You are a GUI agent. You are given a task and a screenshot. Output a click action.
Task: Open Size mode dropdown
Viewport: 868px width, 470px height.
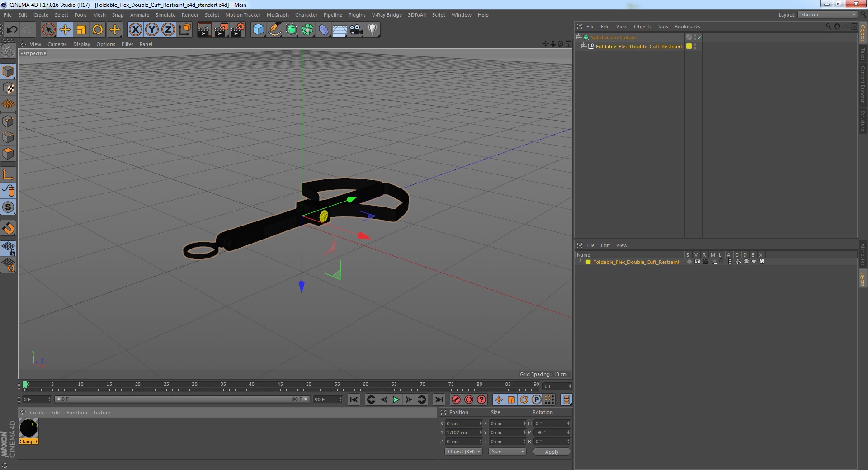(x=507, y=451)
